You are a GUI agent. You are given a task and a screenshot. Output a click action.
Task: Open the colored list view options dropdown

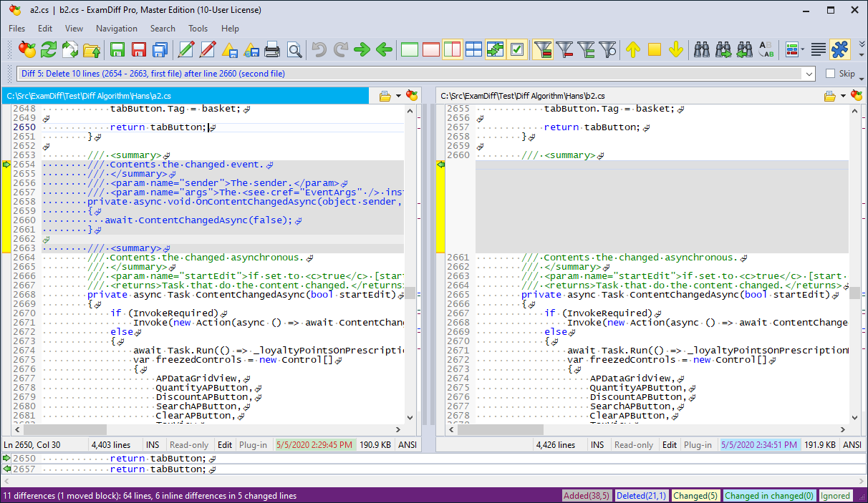[x=802, y=49]
